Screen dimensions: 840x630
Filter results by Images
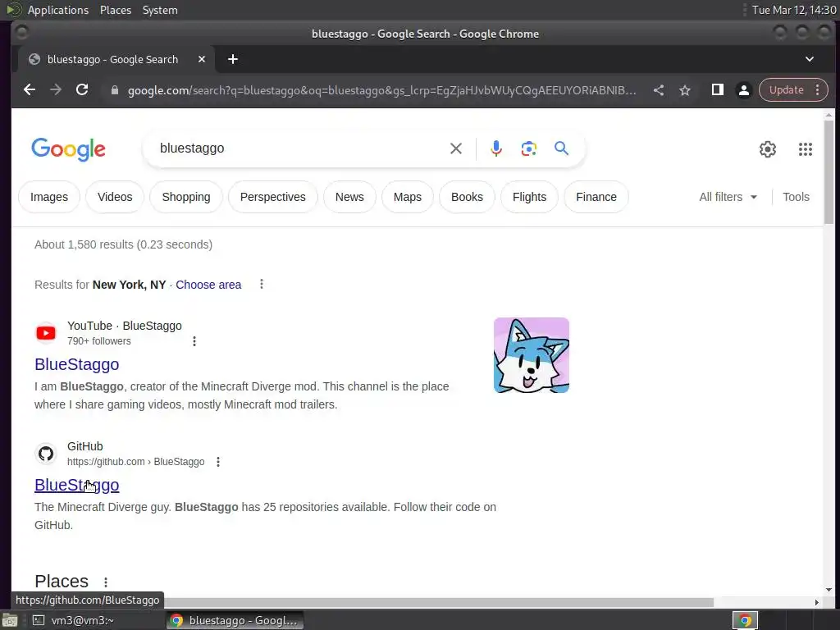pyautogui.click(x=49, y=197)
